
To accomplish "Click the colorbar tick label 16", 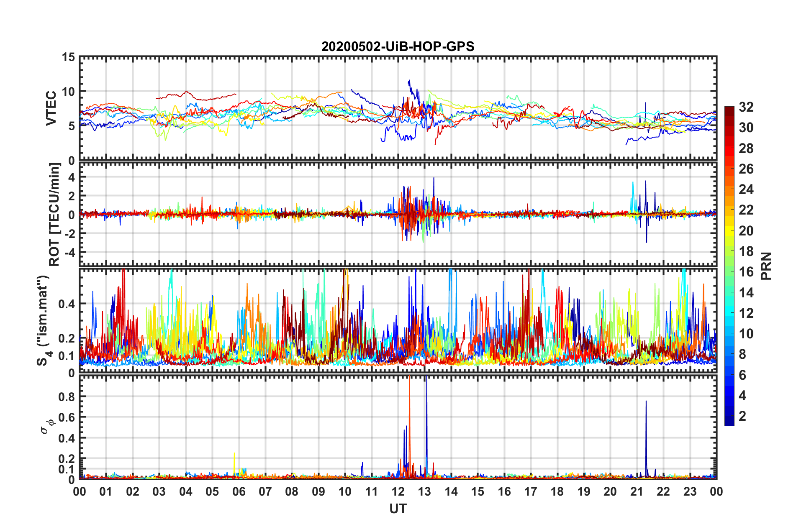I will coord(746,272).
